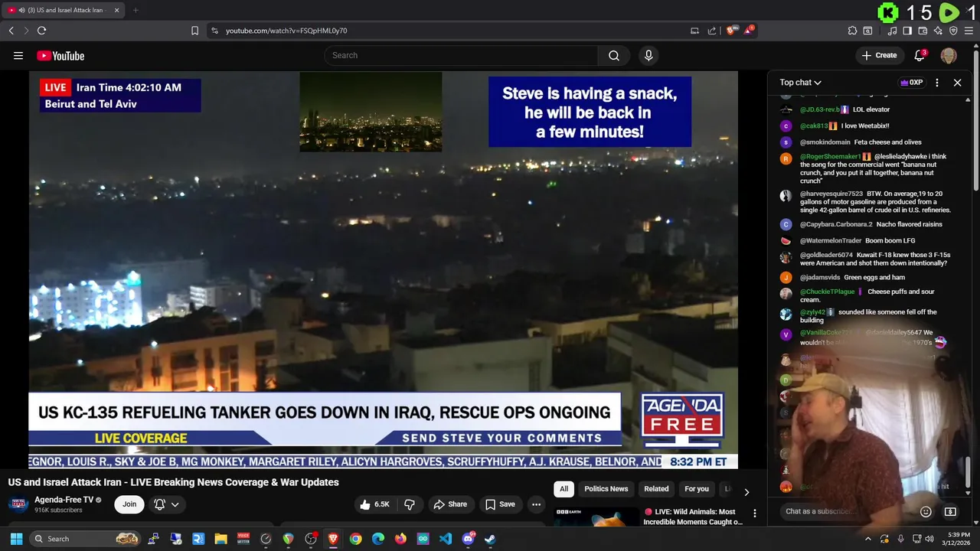The width and height of the screenshot is (980, 551).
Task: Reload the page in the browser
Action: (41, 31)
